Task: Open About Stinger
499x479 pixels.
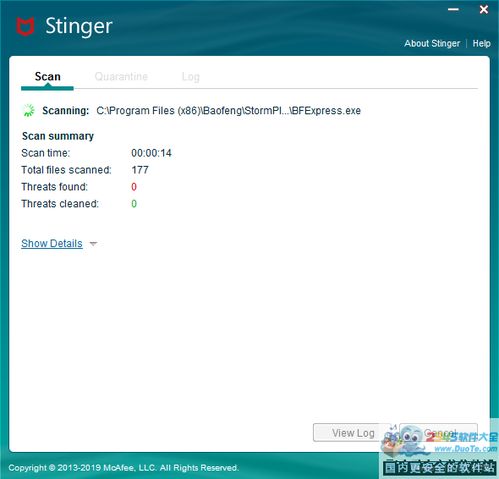Action: [432, 43]
